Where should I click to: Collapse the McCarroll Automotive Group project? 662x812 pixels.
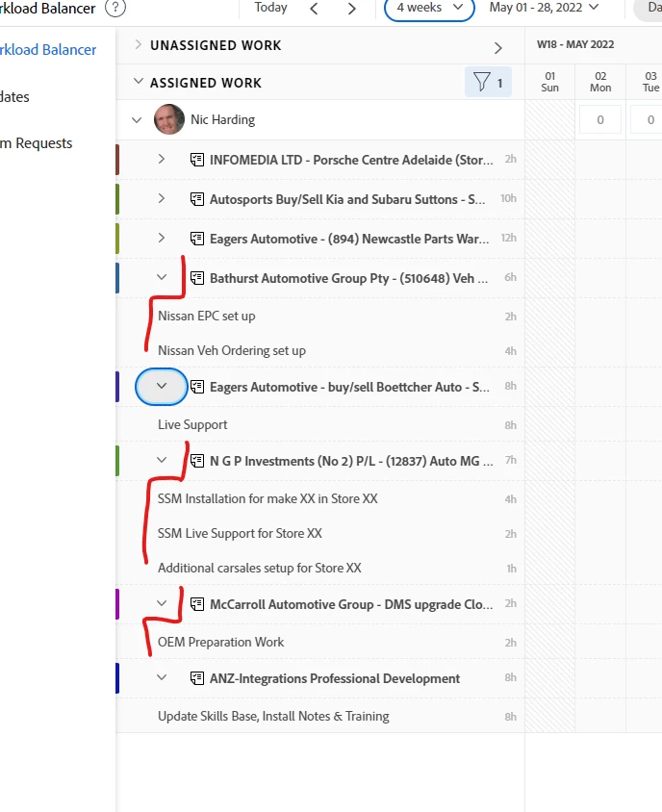(162, 603)
